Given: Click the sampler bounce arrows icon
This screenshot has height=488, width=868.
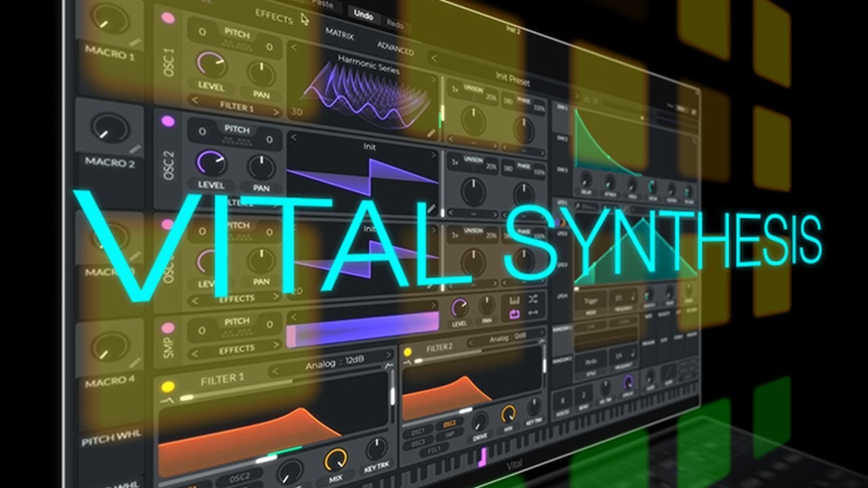Looking at the screenshot, I should [x=533, y=313].
